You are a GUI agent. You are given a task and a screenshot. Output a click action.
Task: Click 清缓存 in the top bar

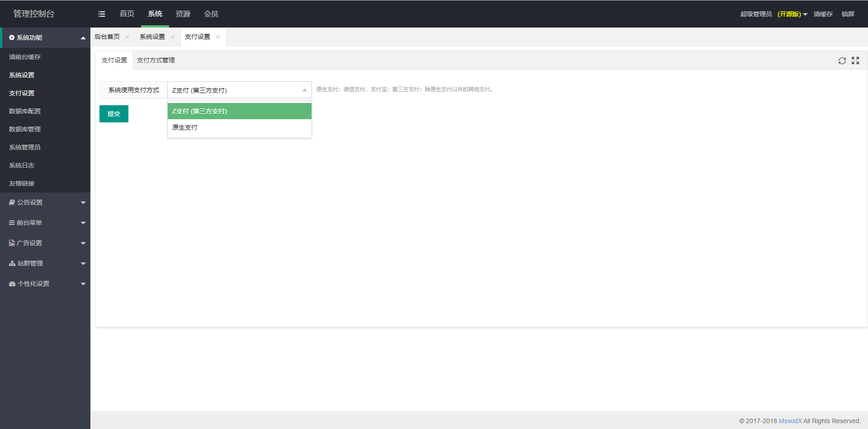point(823,14)
